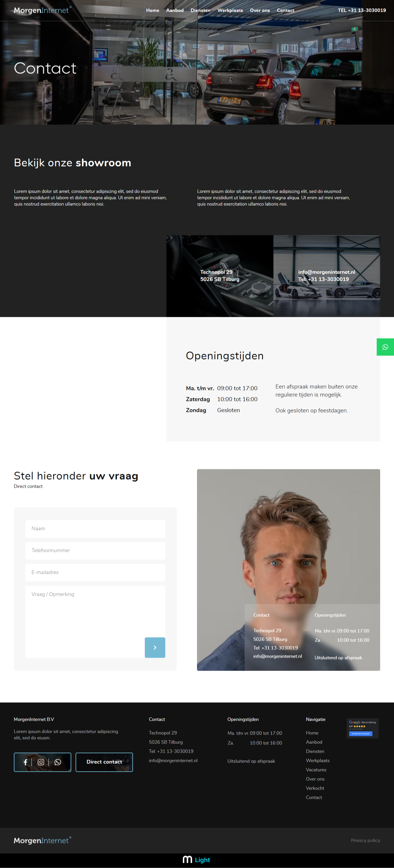Click the Direct contact button
The width and height of the screenshot is (394, 868).
coord(104,762)
